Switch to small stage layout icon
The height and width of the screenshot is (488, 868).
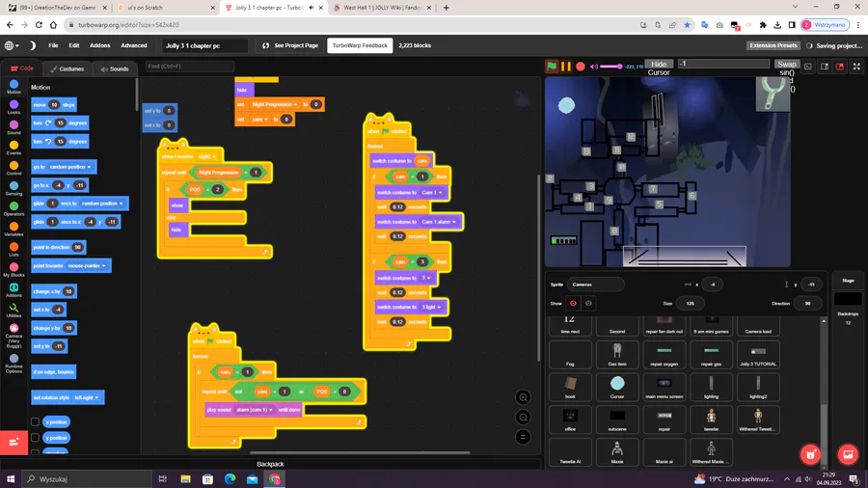coord(825,67)
